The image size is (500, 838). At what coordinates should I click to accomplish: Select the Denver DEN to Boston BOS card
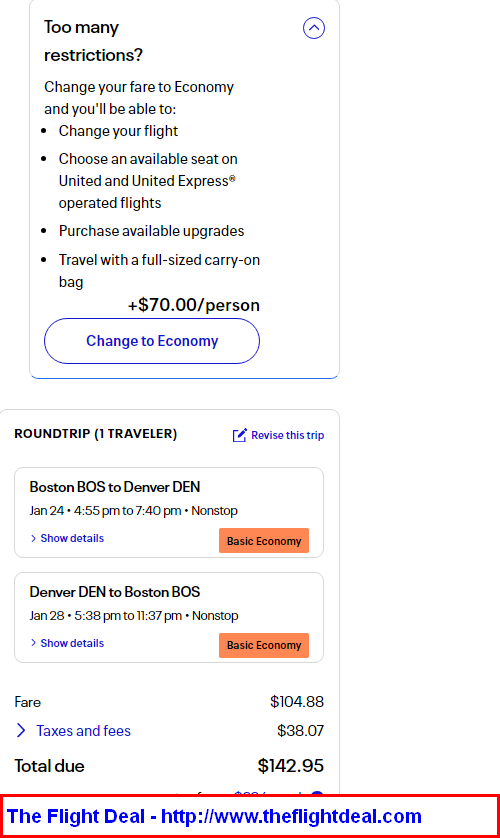pyautogui.click(x=169, y=617)
